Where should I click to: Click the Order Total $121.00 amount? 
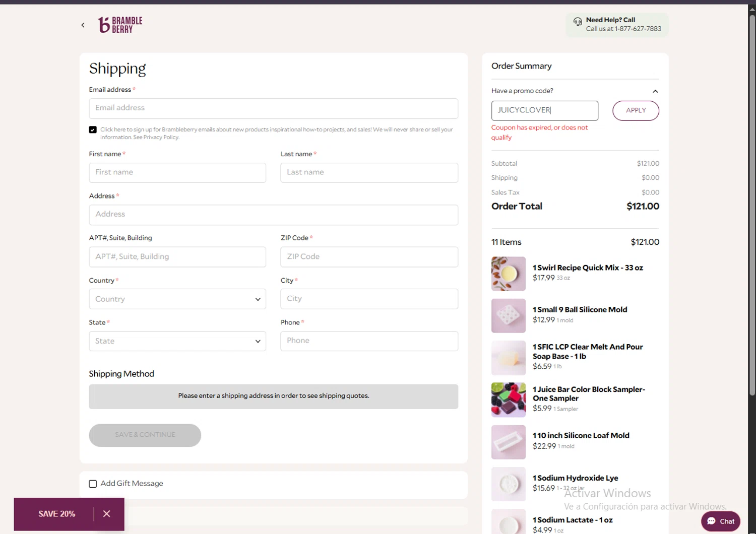(x=643, y=206)
